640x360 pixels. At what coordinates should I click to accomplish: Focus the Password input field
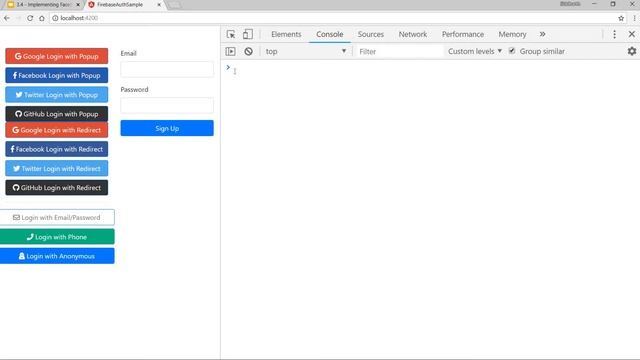[167, 105]
